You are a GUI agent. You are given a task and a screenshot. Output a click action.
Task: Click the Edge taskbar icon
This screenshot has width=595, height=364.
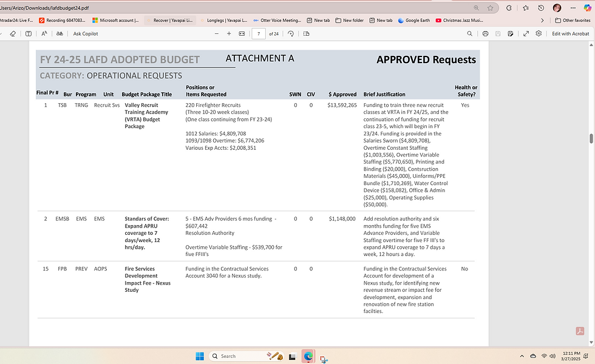308,356
